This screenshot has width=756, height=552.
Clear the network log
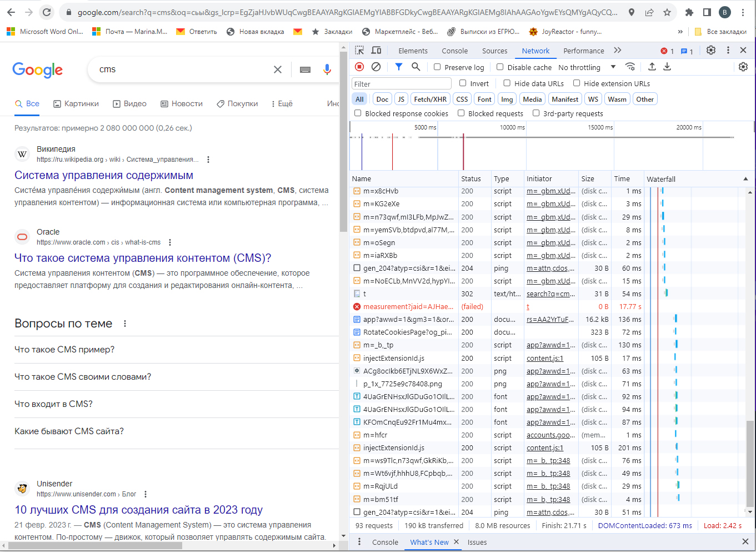point(376,67)
